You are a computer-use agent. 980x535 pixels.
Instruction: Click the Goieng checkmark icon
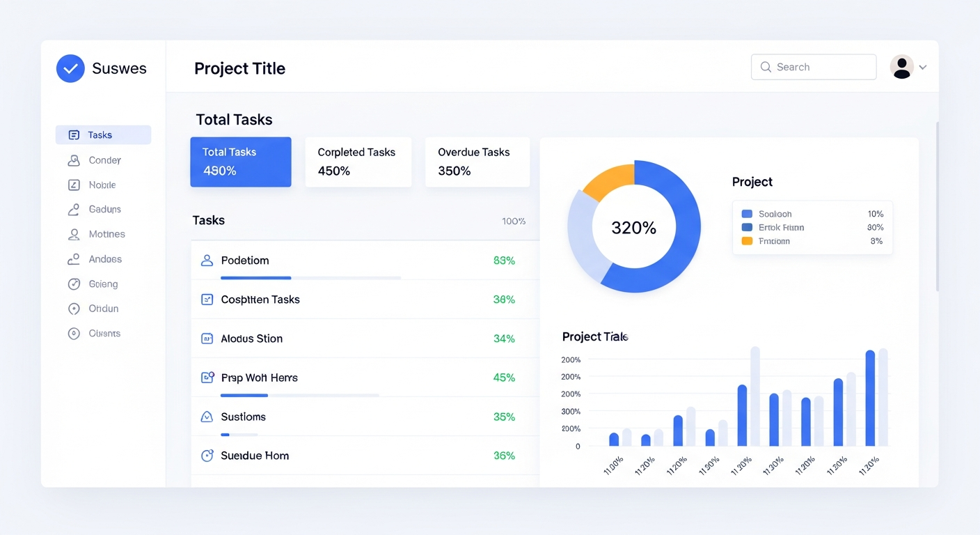point(74,284)
